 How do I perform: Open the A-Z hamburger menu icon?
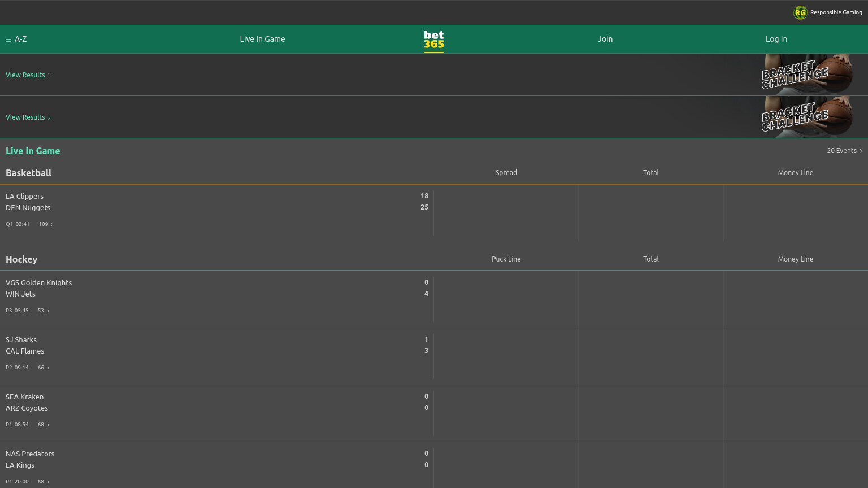click(8, 40)
